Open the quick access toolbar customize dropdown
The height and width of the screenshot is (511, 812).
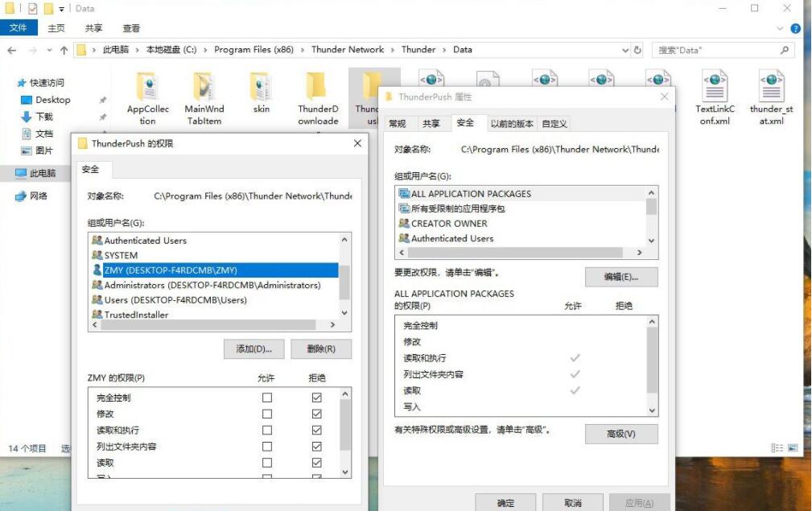pyautogui.click(x=61, y=9)
